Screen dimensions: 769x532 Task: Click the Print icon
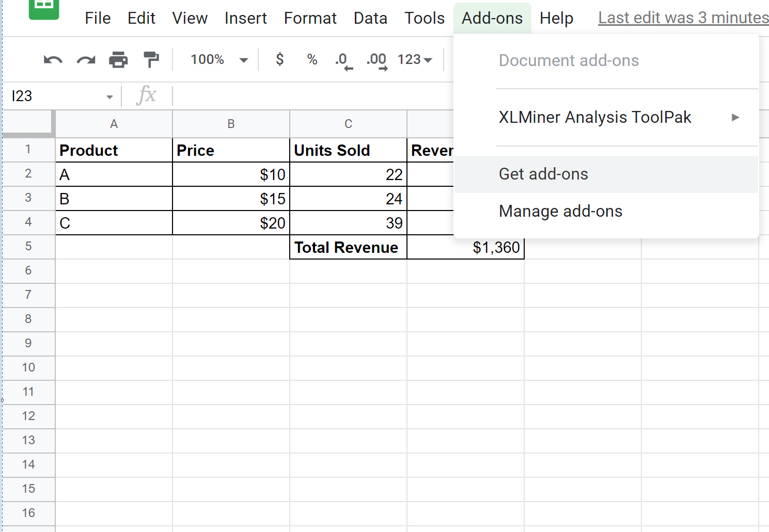point(118,60)
